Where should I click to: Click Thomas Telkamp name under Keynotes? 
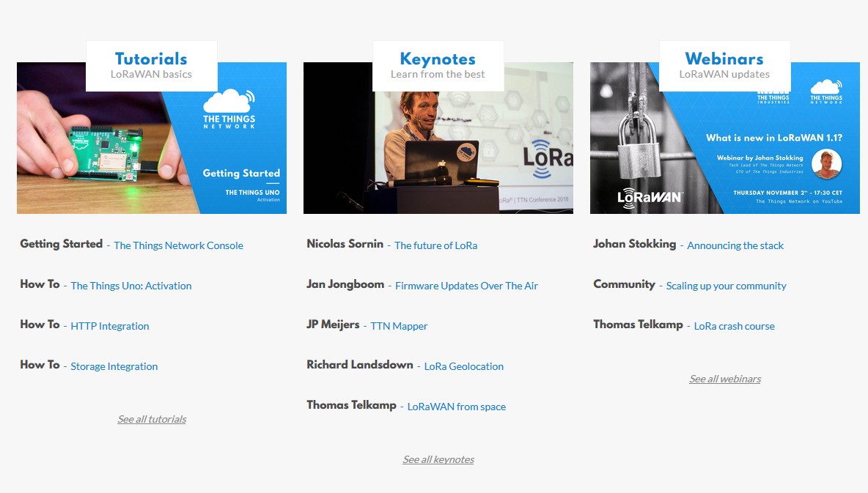[351, 405]
